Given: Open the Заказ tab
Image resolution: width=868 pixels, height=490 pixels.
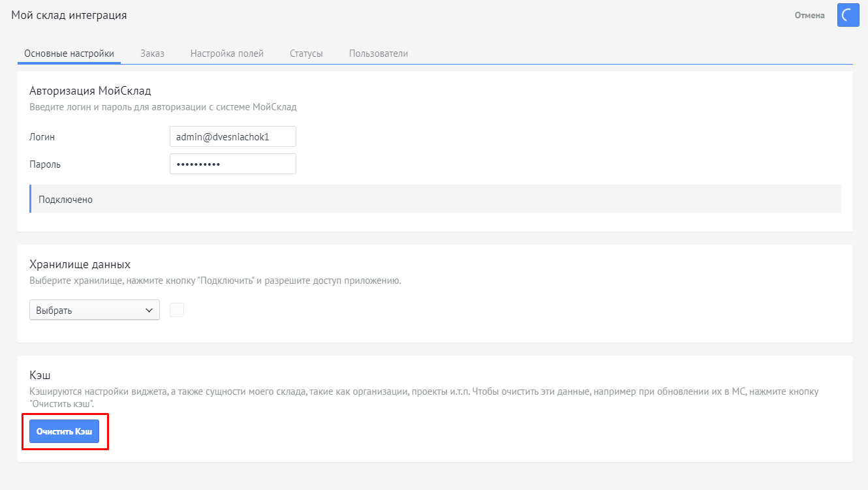Looking at the screenshot, I should (152, 54).
